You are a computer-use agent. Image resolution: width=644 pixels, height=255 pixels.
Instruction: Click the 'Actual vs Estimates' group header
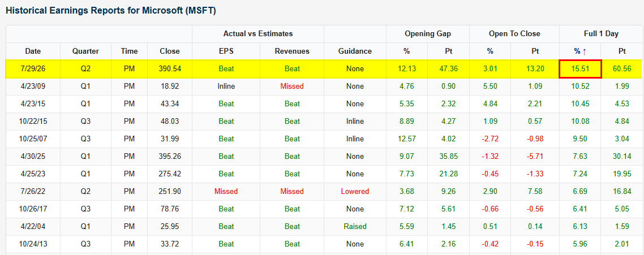258,34
